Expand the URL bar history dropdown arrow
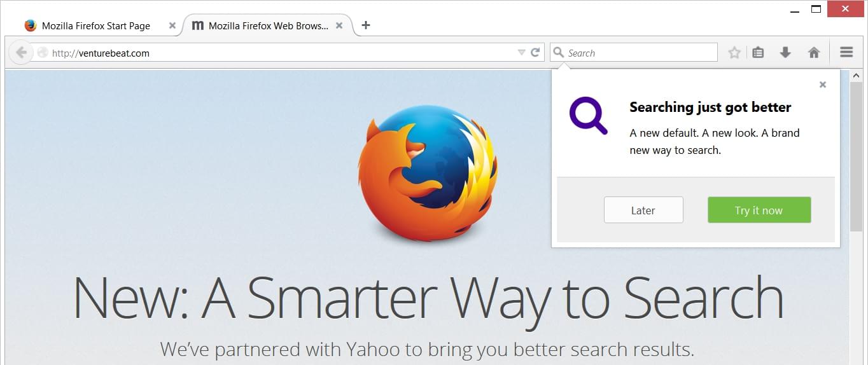The width and height of the screenshot is (868, 365). point(521,53)
